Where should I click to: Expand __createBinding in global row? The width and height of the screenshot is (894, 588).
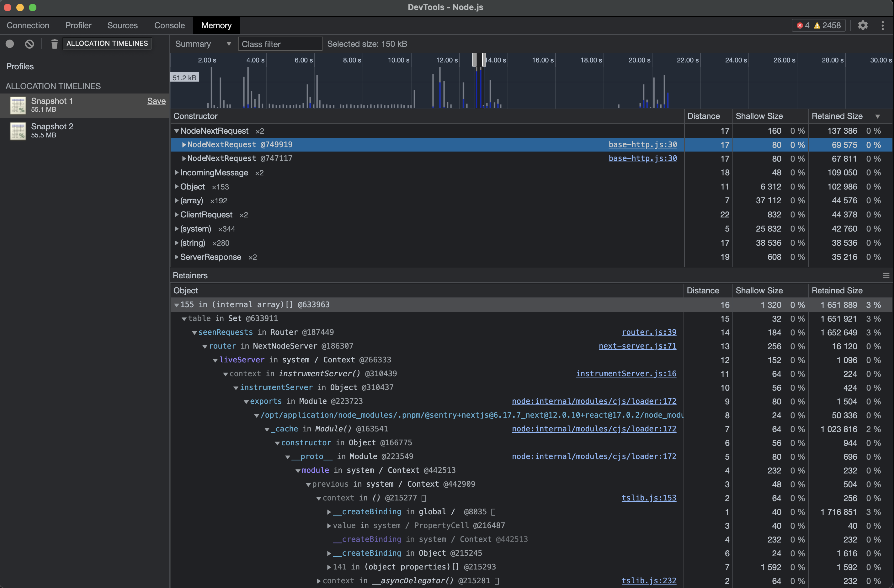pos(329,512)
